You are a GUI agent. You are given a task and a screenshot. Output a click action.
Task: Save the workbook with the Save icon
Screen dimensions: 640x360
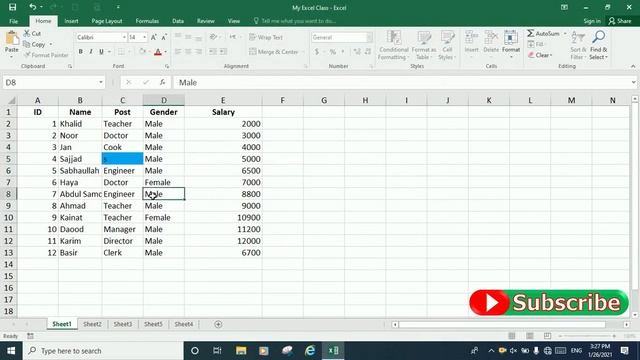(x=12, y=7)
